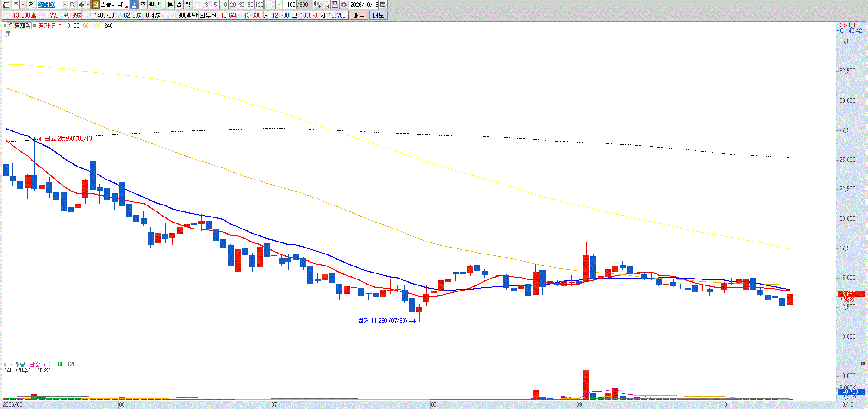Click the 최저 11,250 (07/30) low marker
Screen dimensions: 868x409
(x=387, y=321)
